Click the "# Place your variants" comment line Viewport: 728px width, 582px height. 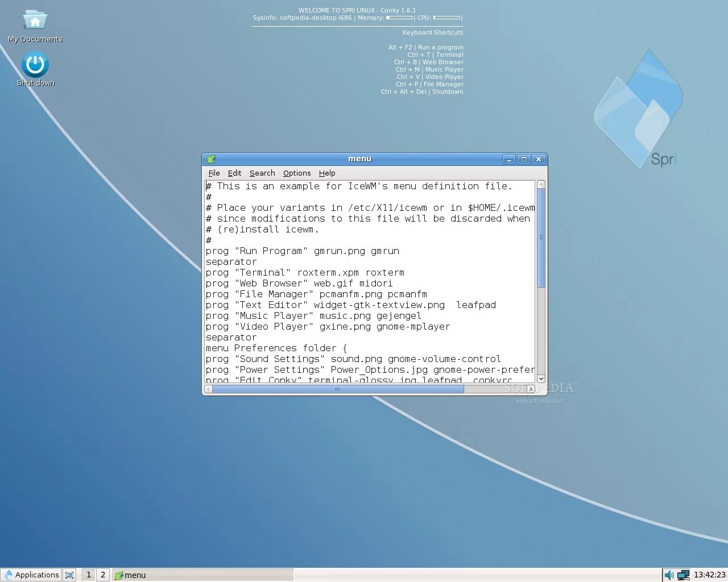tap(370, 208)
